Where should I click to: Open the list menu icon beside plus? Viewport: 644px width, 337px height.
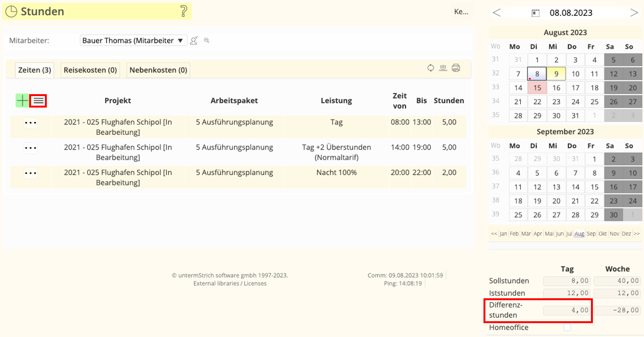pyautogui.click(x=39, y=100)
